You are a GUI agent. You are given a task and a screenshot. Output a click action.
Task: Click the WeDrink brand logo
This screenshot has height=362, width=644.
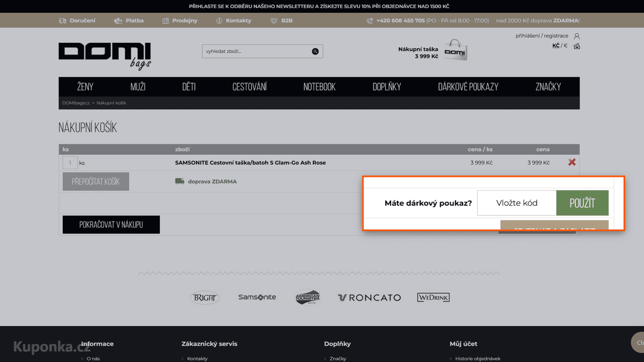pos(433,297)
